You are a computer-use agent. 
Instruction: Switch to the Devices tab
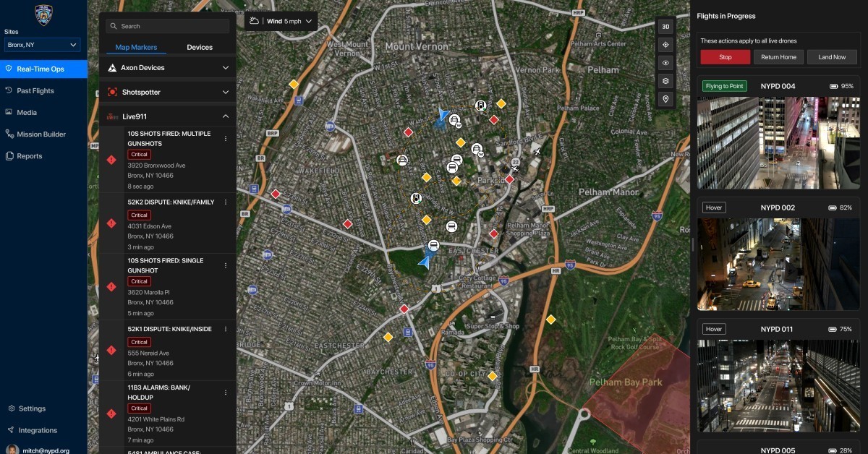coord(199,47)
